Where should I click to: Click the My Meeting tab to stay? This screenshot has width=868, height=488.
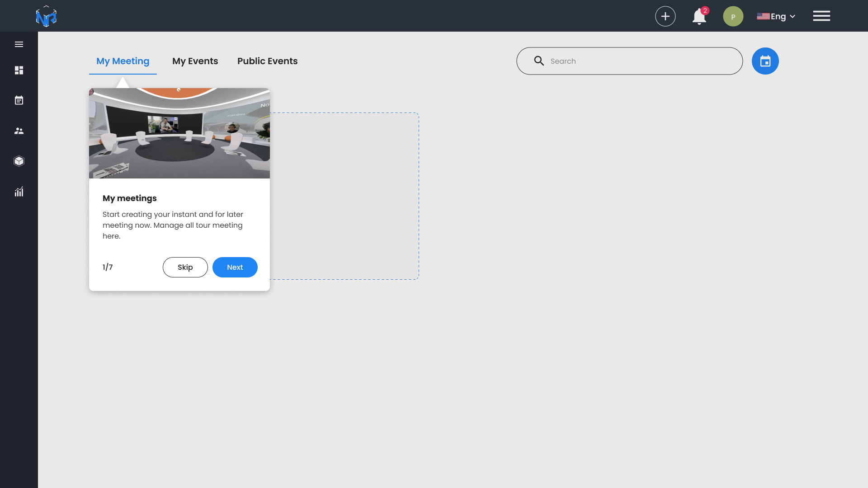tap(123, 61)
